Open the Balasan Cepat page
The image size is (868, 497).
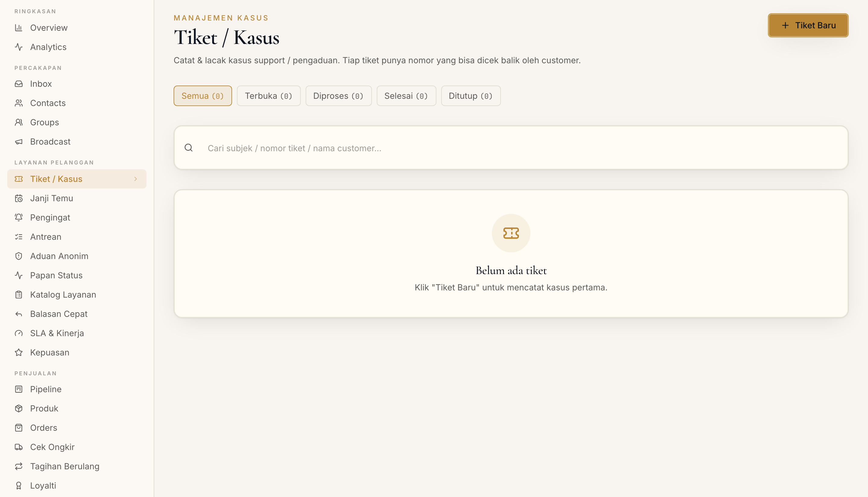pos(77,314)
